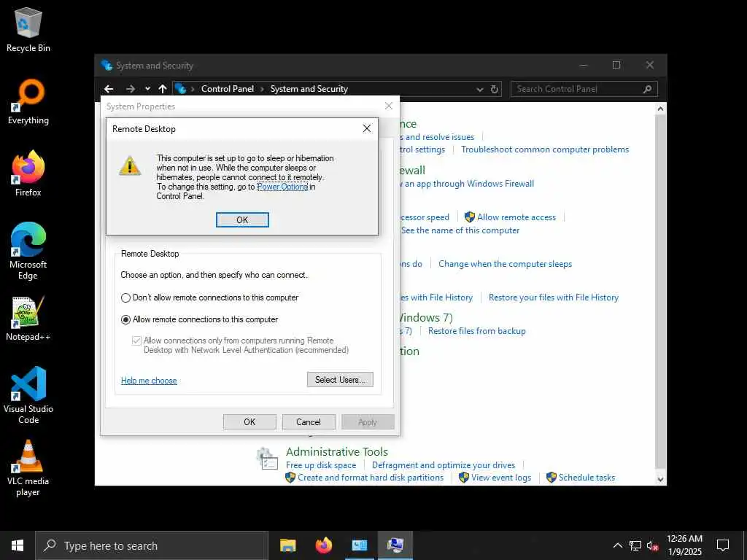Image resolution: width=747 pixels, height=560 pixels.
Task: Open Restore your files with File History
Action: pos(553,297)
